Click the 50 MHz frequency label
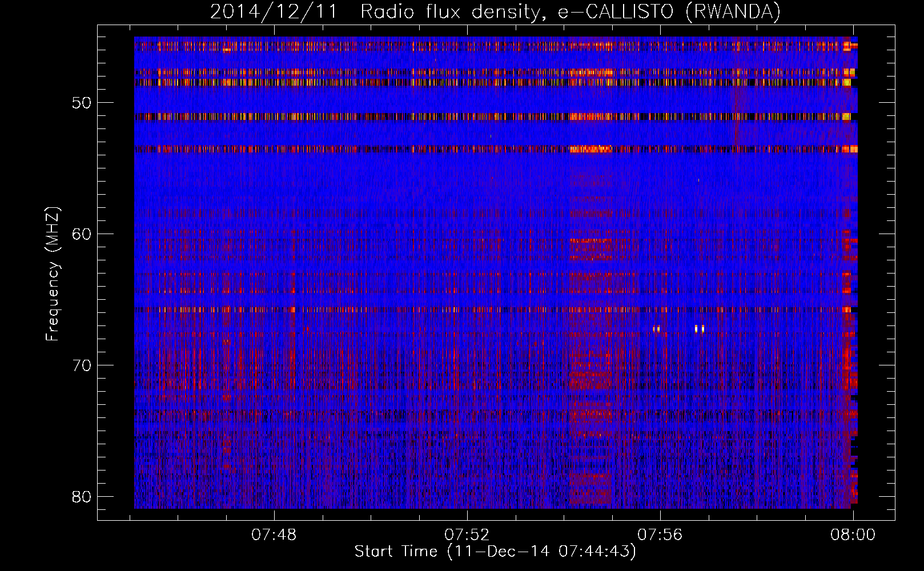This screenshot has height=571, width=924. 82,103
